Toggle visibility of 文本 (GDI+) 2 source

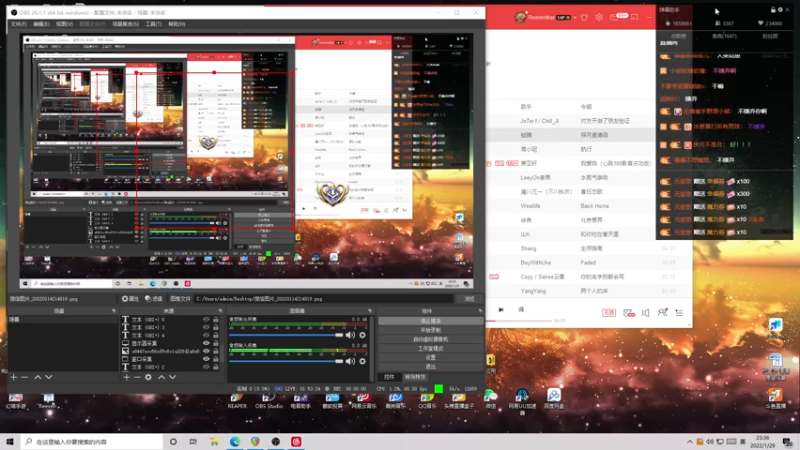[x=206, y=367]
